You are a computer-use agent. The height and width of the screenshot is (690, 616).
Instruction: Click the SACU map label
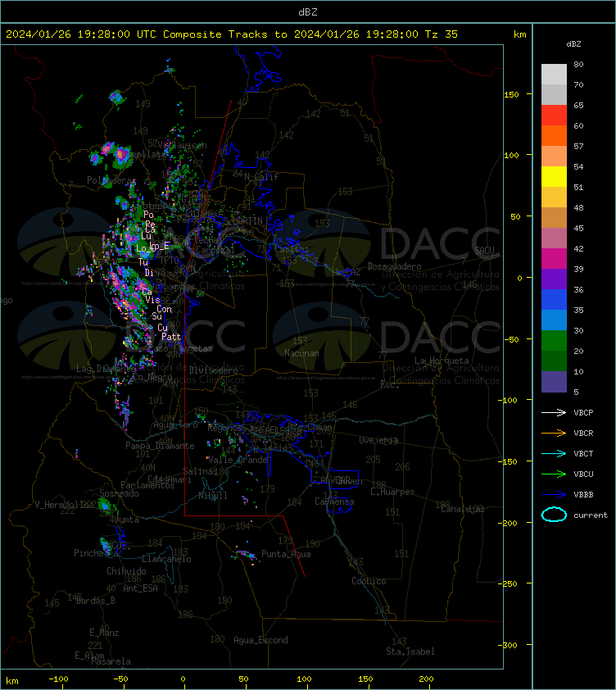[x=484, y=251]
